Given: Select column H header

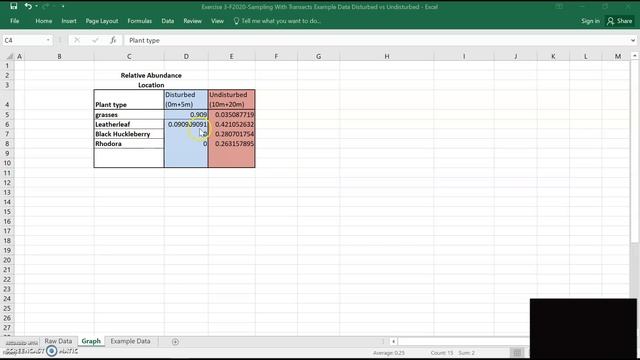Looking at the screenshot, I should [387, 56].
